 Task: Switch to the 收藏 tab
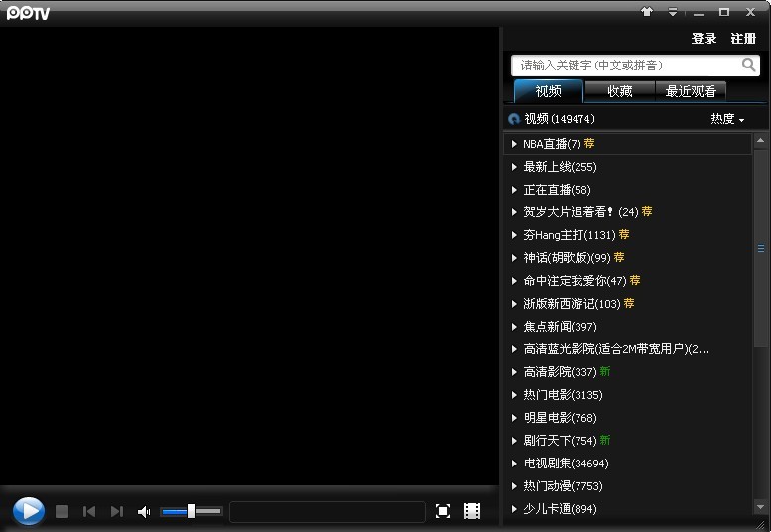pyautogui.click(x=619, y=91)
